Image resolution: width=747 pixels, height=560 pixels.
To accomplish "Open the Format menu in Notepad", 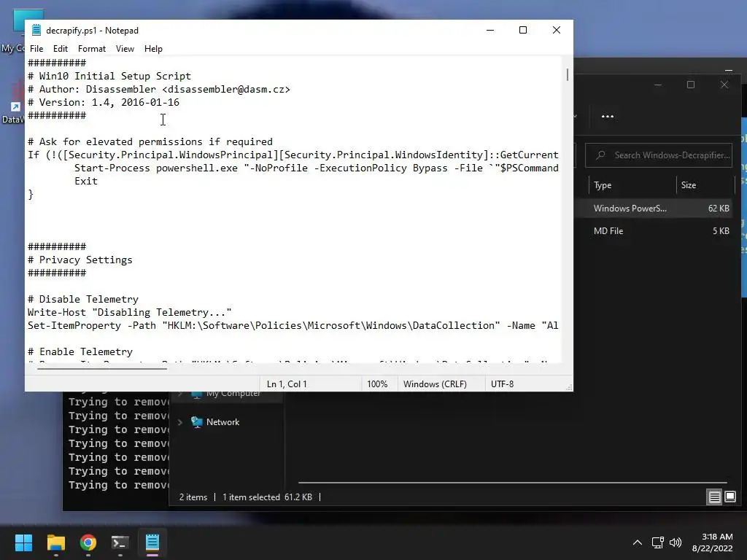I will coord(91,49).
